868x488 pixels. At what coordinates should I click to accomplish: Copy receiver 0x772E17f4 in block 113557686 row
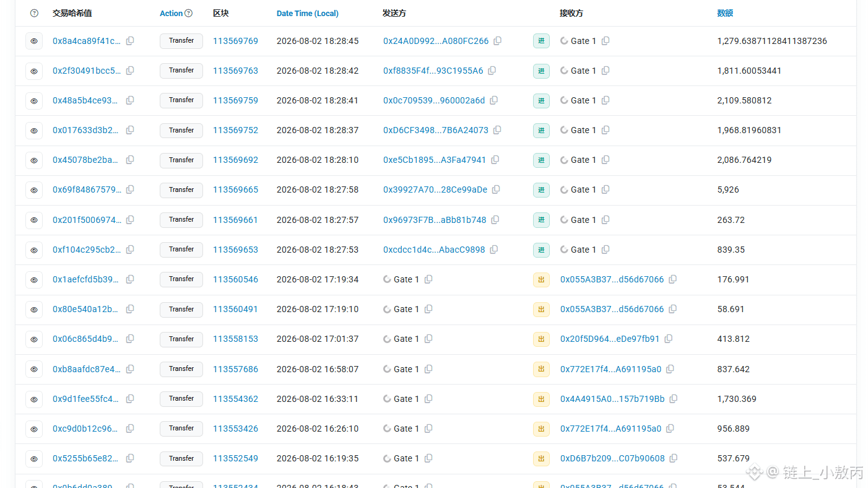[670, 369]
